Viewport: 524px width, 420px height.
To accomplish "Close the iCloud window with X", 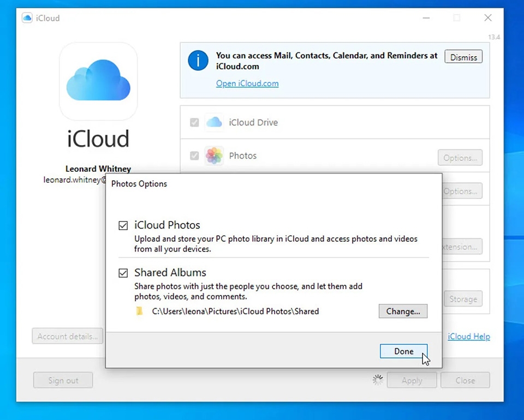I will (x=488, y=17).
